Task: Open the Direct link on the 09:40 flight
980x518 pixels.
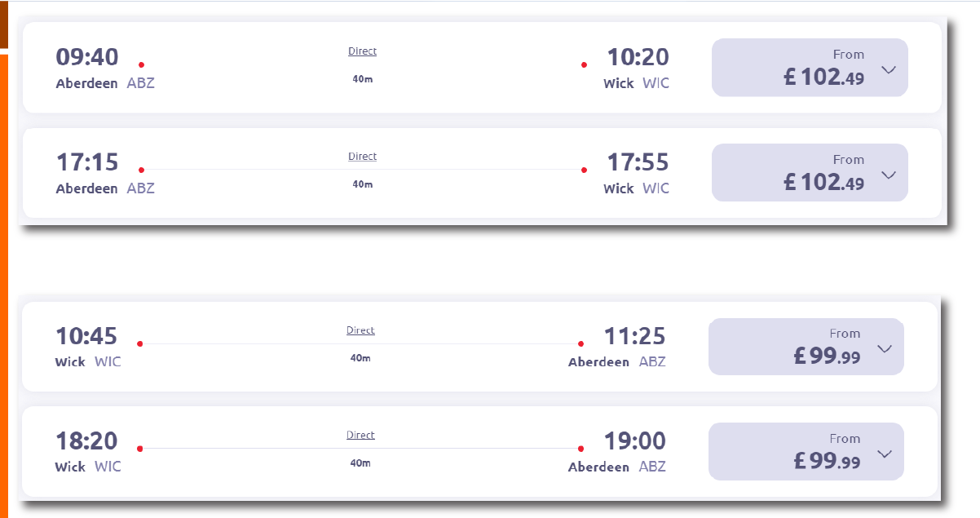Action: tap(362, 51)
